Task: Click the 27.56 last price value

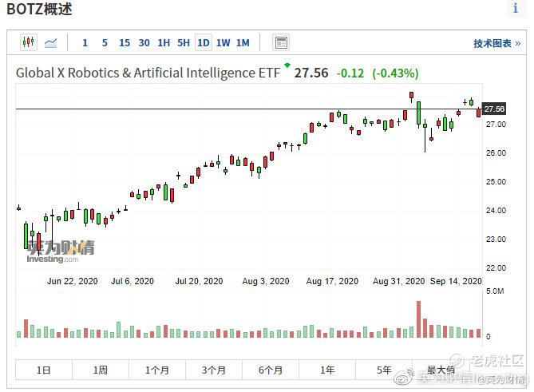Action: pyautogui.click(x=311, y=73)
